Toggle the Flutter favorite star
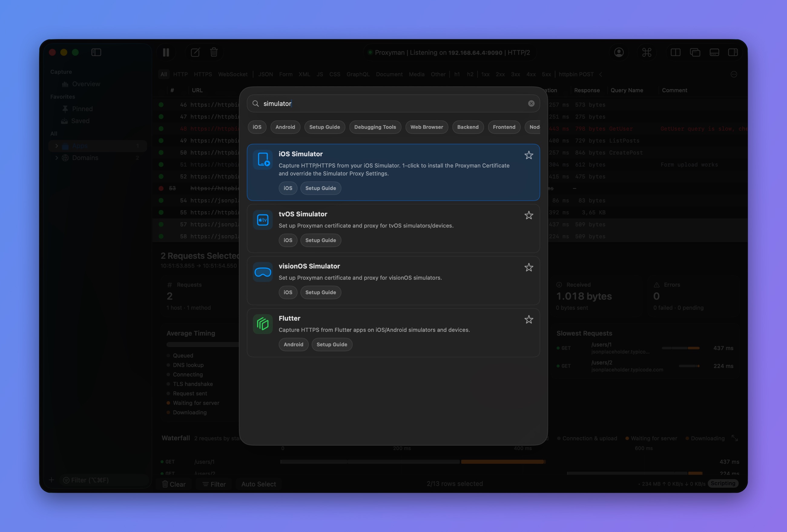Screen dimensions: 787x532 [529, 320]
